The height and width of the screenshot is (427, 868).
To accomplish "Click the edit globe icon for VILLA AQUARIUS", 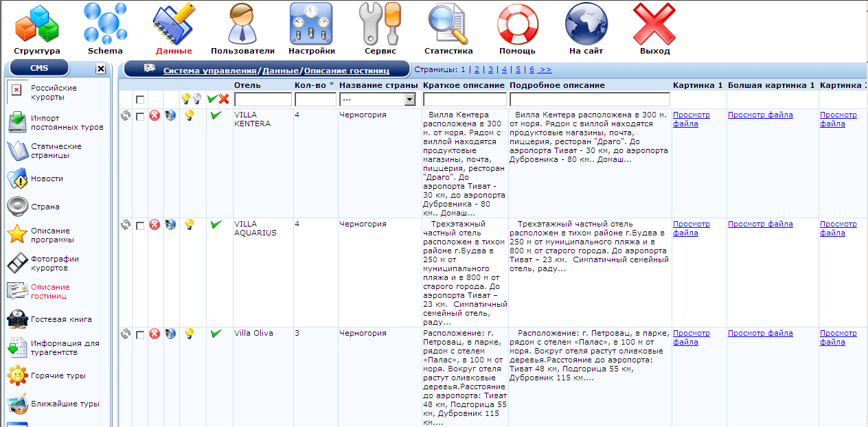I will click(170, 224).
